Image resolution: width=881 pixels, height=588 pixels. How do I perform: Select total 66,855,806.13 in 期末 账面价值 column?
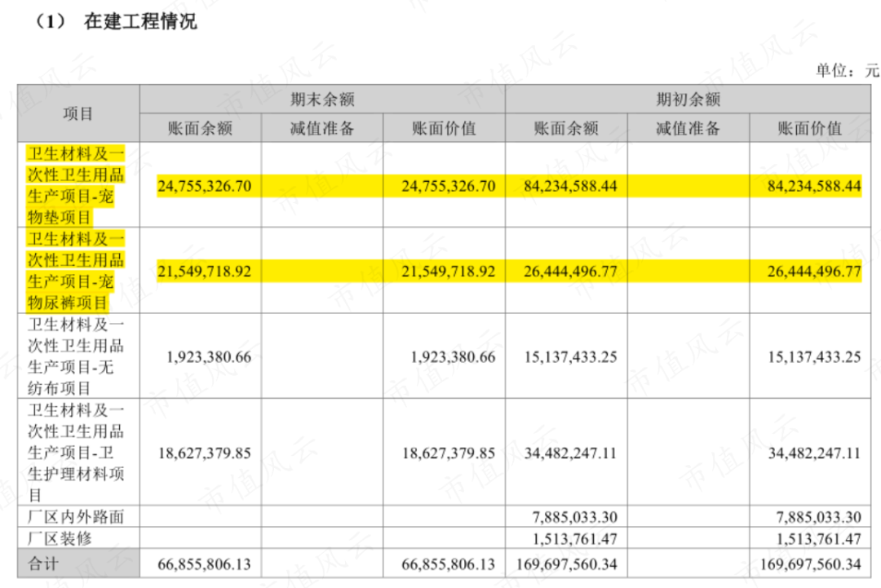pos(449,564)
